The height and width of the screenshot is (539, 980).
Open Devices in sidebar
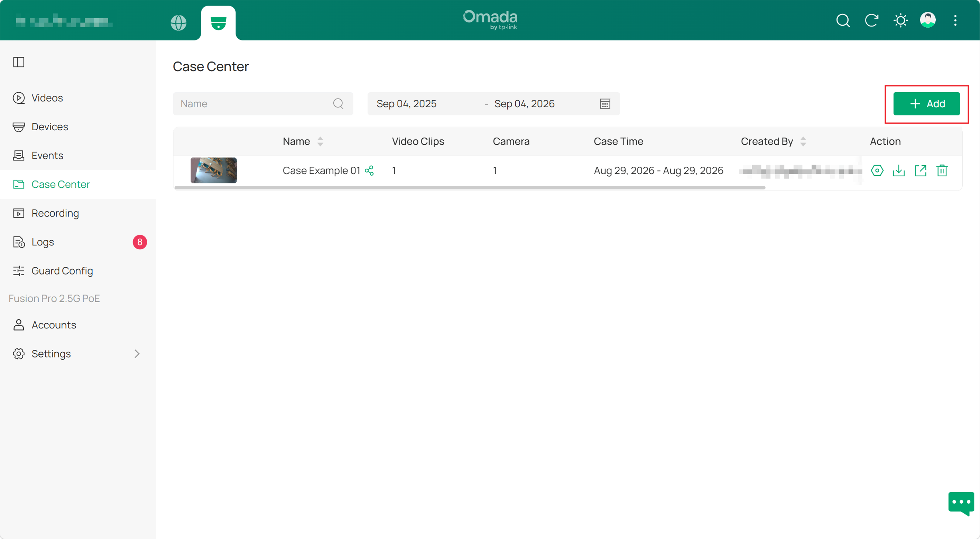click(78, 127)
